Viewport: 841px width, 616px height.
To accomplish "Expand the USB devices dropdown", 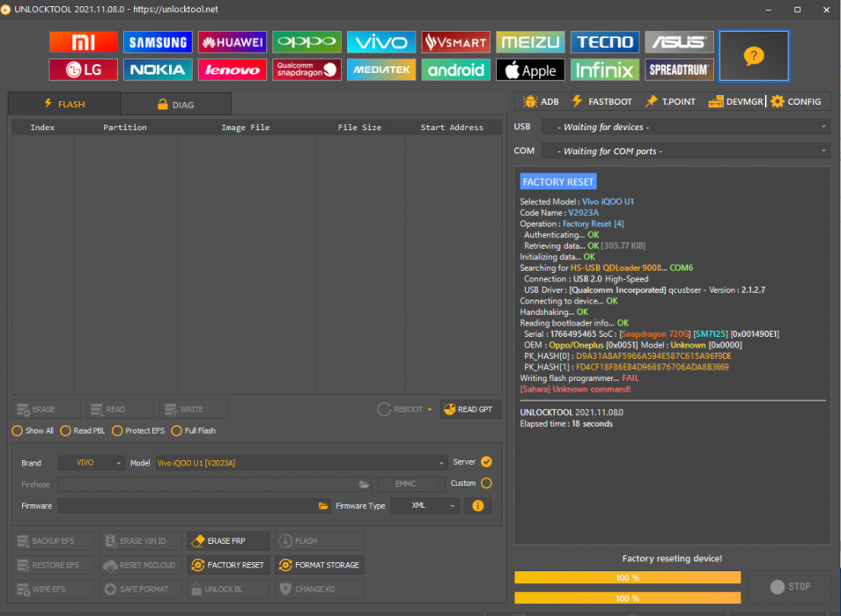I will 686,127.
